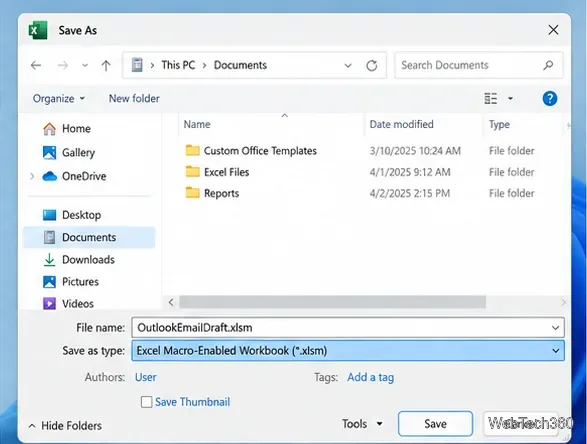Expand the chevron before Documents in path

pos(204,66)
